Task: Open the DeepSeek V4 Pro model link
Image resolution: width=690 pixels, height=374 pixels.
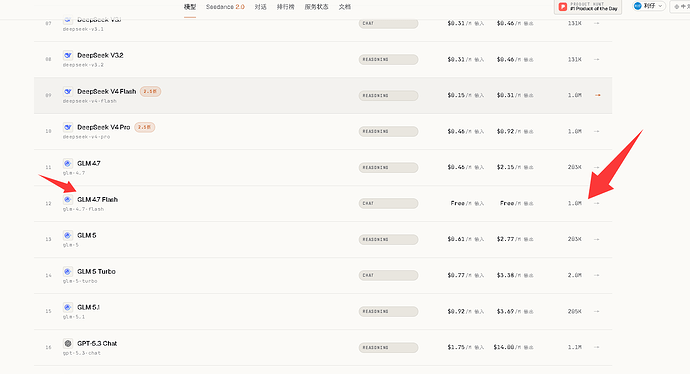Action: click(x=104, y=127)
